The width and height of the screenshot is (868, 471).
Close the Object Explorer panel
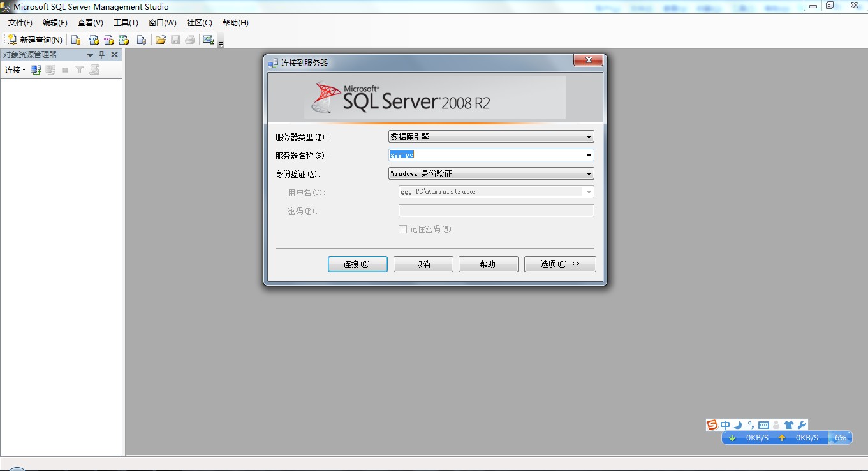coord(115,55)
